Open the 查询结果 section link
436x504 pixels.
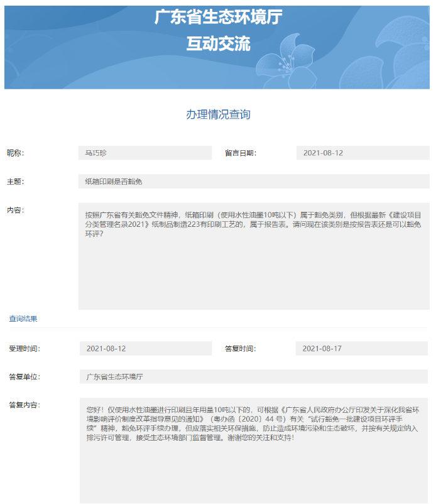[23, 319]
